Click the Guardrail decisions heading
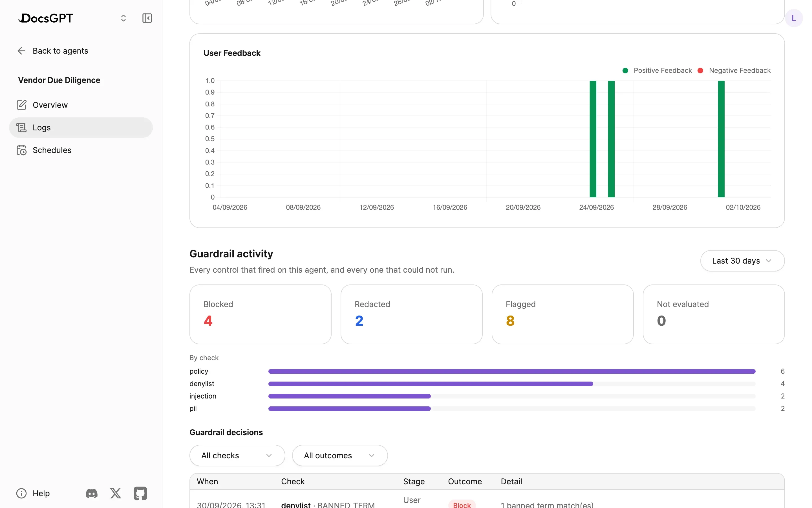Image resolution: width=812 pixels, height=508 pixels. pyautogui.click(x=226, y=432)
